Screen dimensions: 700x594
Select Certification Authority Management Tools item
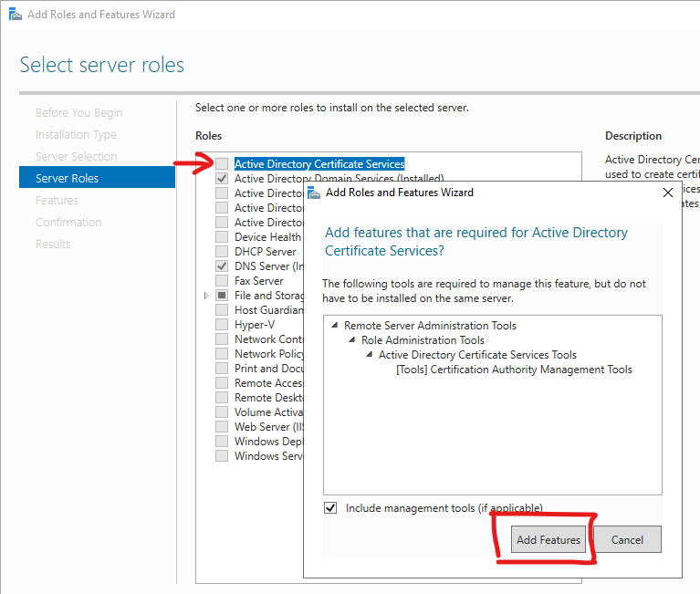514,370
